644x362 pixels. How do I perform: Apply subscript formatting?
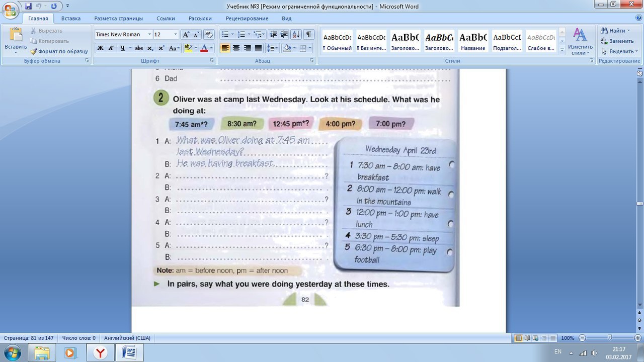(151, 48)
